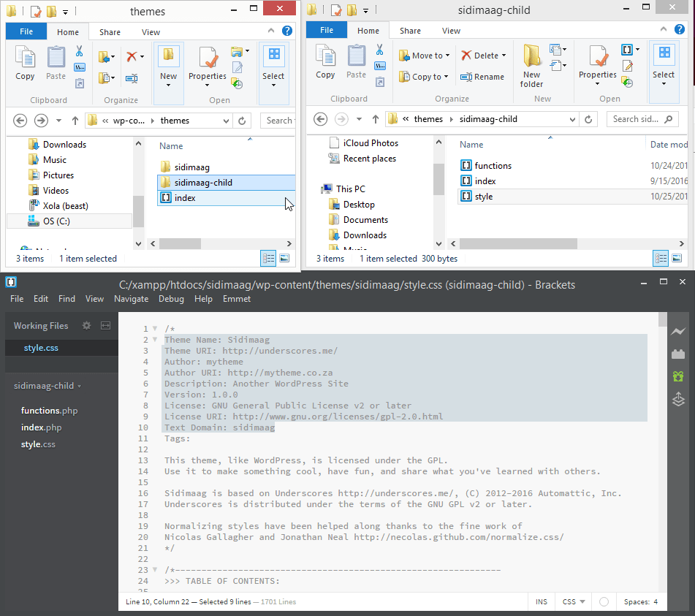Viewport: 695px width, 616px height.
Task: Select functions file in sidimaag-child window
Action: 493,166
